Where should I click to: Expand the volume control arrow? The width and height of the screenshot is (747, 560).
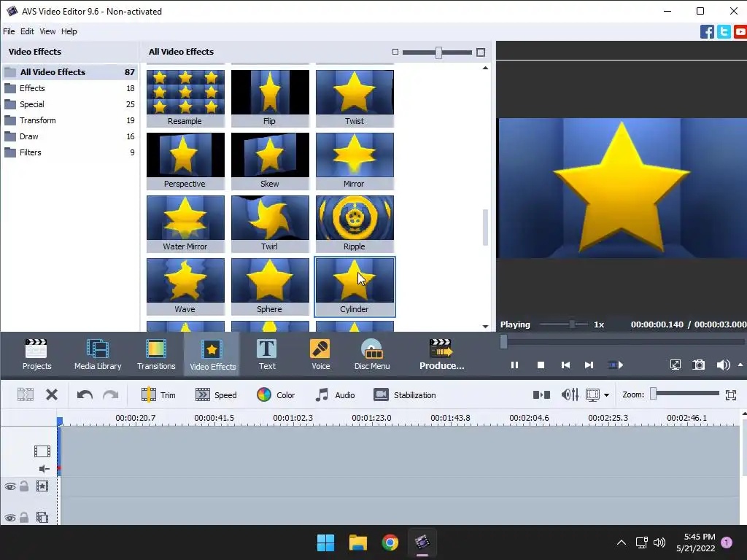click(740, 365)
